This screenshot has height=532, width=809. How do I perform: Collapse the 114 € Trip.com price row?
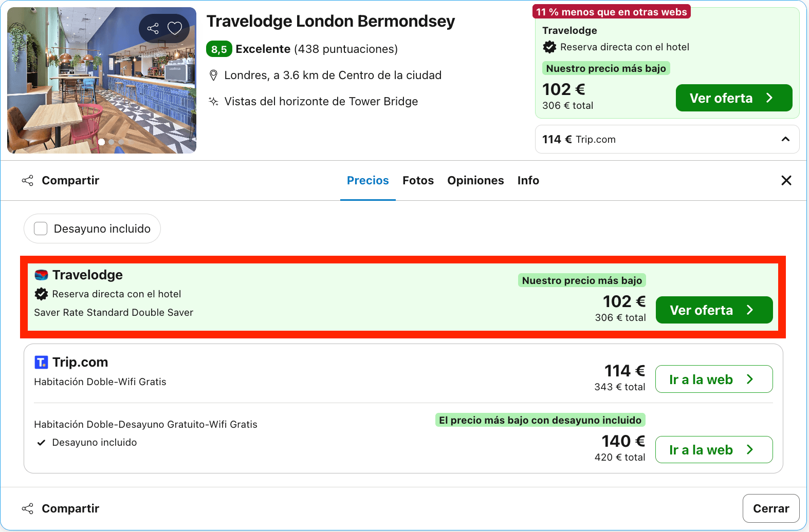[x=667, y=139]
